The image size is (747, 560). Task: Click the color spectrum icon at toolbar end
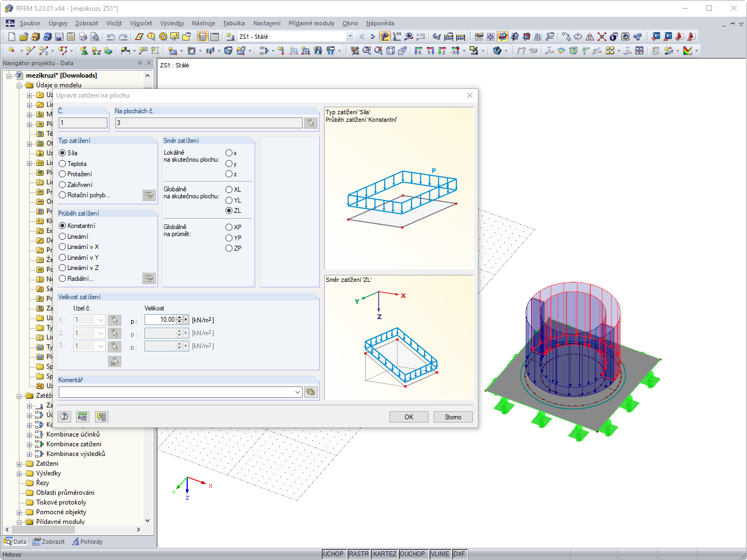(x=688, y=51)
